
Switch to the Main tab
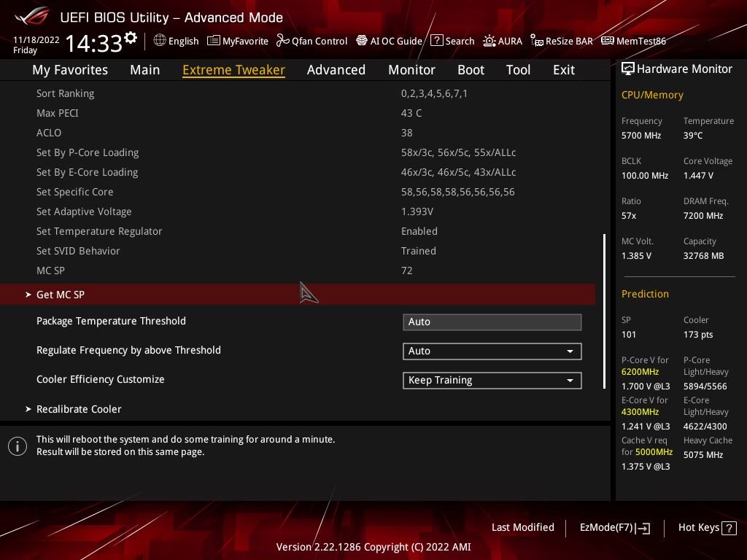point(145,70)
